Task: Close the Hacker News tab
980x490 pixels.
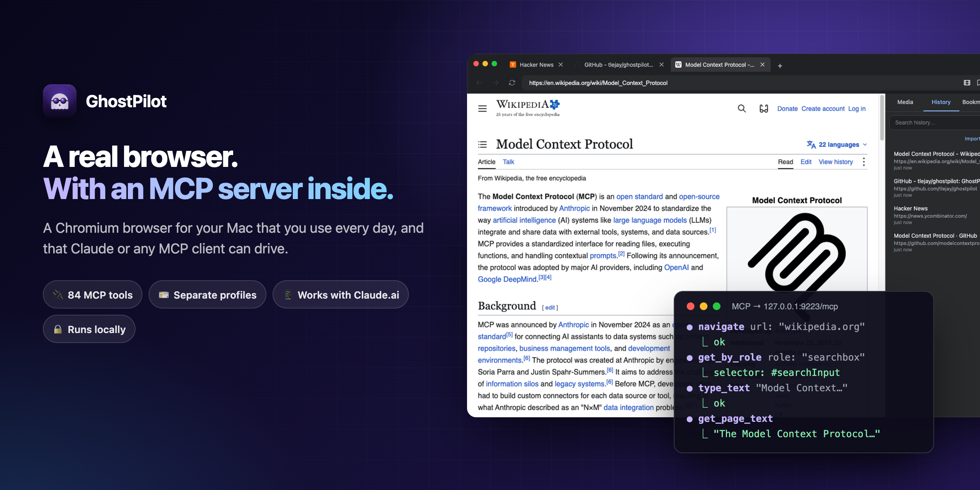Action: pos(561,65)
